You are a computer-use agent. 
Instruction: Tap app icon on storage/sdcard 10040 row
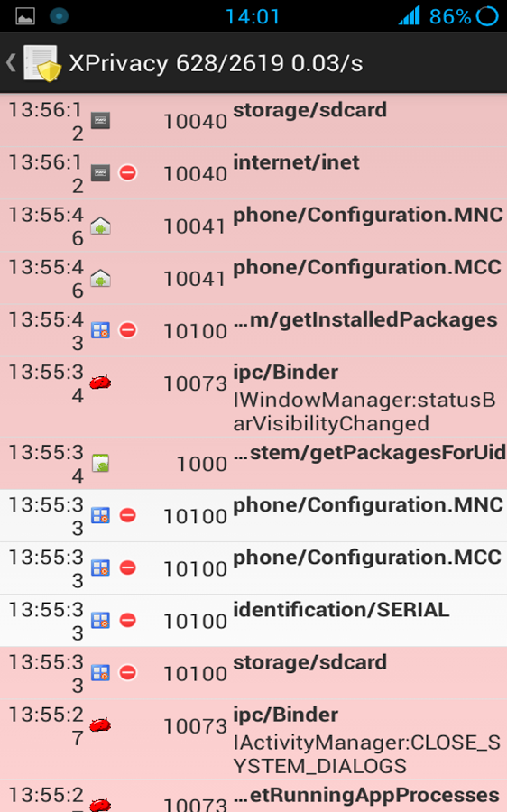click(x=100, y=121)
